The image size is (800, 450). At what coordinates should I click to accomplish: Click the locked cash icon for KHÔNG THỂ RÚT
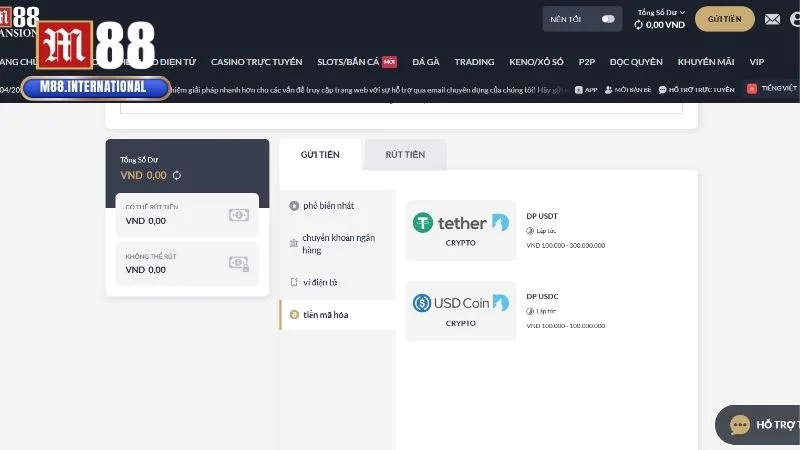(239, 263)
